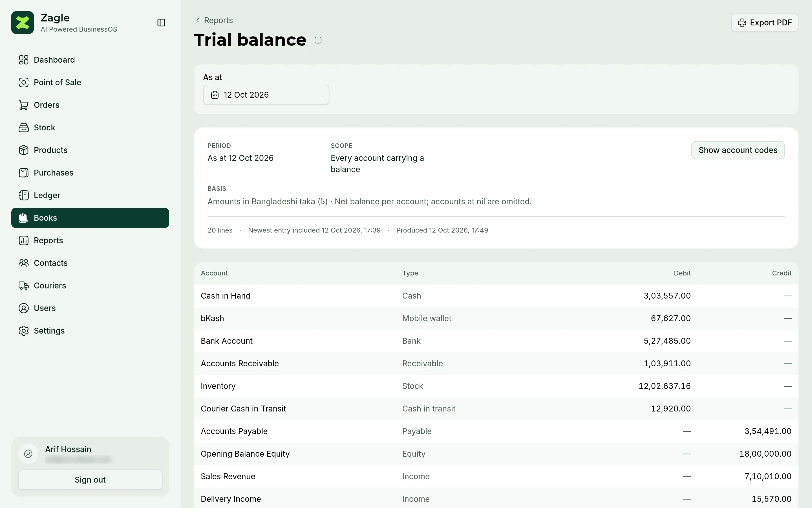Click the Books icon in sidebar
The height and width of the screenshot is (508, 812).
coord(23,218)
